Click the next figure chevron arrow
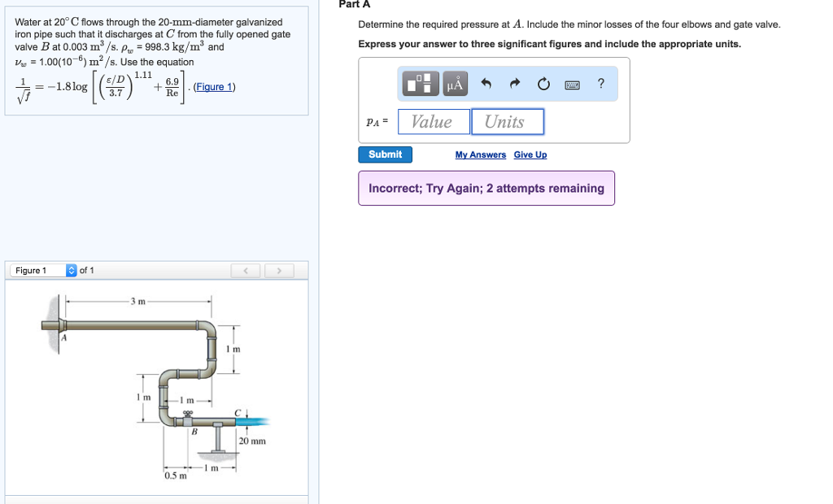Viewport: 833px width, 504px height. pyautogui.click(x=279, y=270)
